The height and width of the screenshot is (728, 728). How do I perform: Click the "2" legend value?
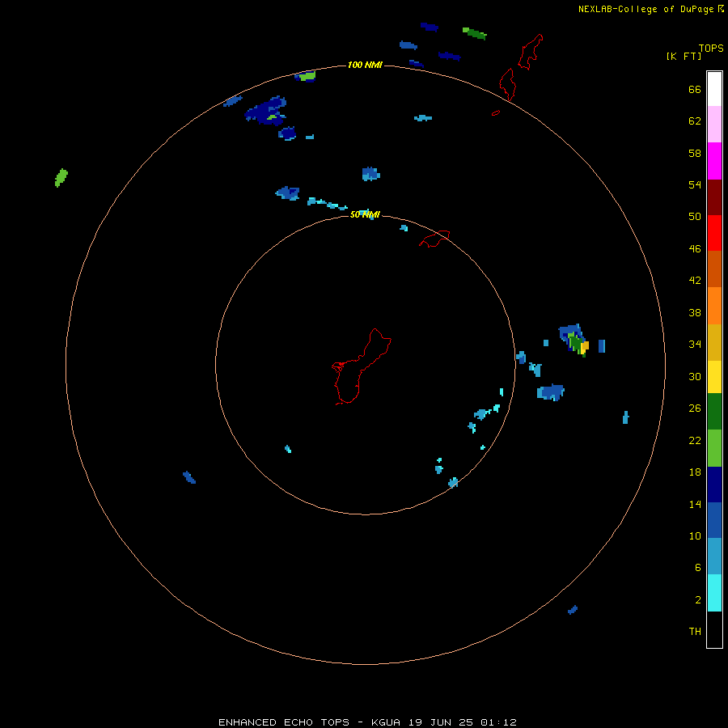tap(698, 600)
